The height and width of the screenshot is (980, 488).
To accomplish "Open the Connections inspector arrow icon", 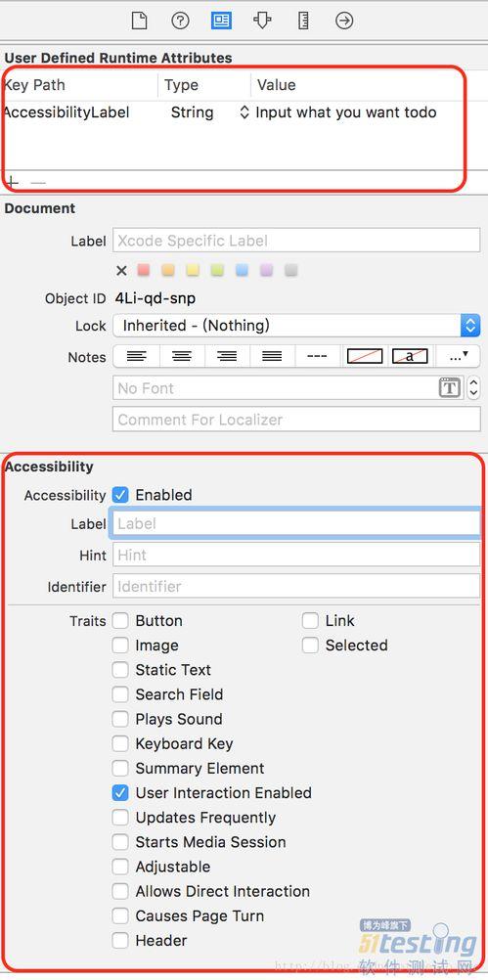I will tap(344, 21).
